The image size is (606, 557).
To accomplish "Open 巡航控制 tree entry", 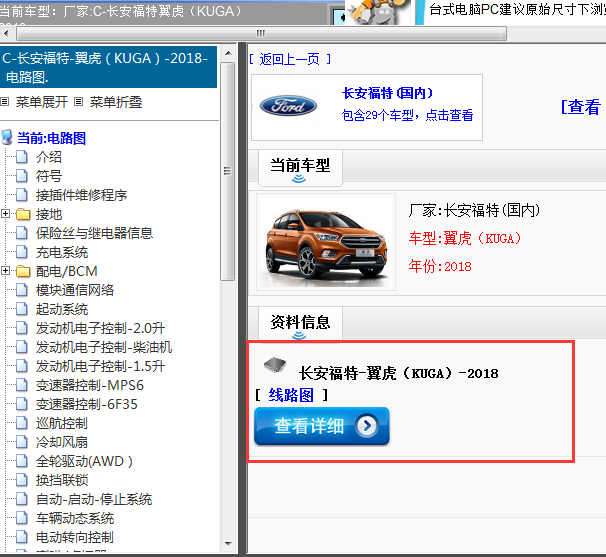I will point(62,423).
